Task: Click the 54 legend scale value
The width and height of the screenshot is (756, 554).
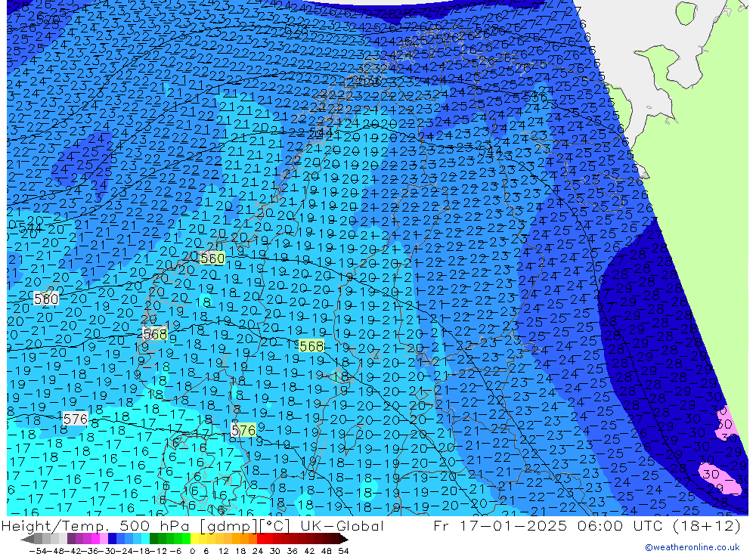Action: 343,551
